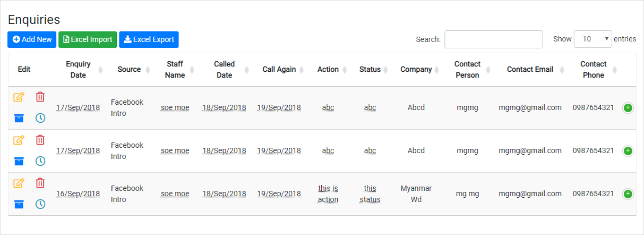The height and width of the screenshot is (235, 644).
Task: Expand Myanmar Wd row with green plus
Action: pos(628,194)
